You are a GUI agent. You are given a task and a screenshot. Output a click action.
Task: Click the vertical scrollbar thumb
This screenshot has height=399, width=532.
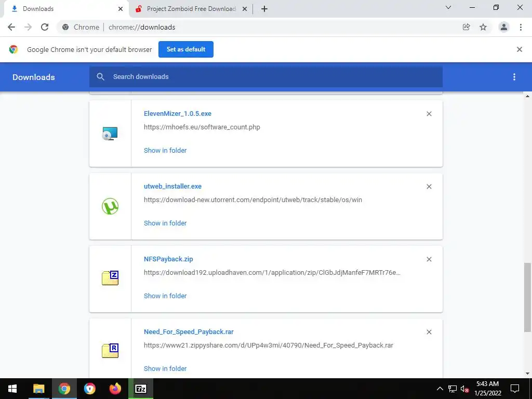[x=527, y=297]
